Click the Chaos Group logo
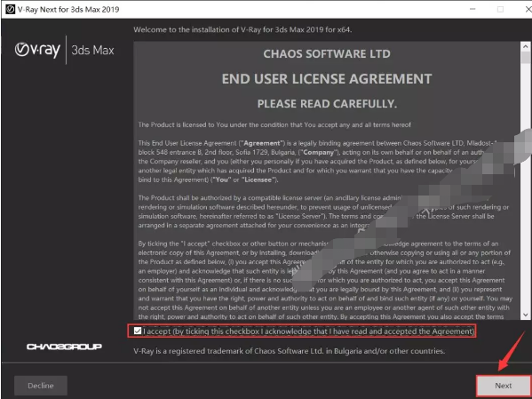 (64, 347)
